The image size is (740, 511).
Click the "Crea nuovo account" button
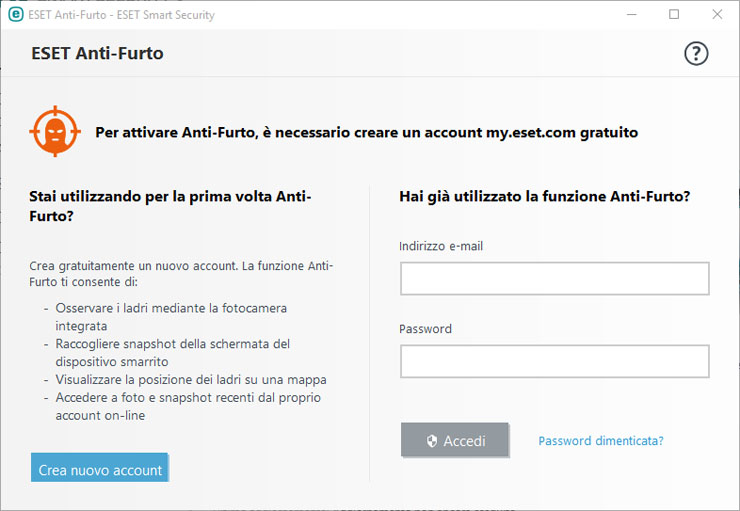point(100,470)
